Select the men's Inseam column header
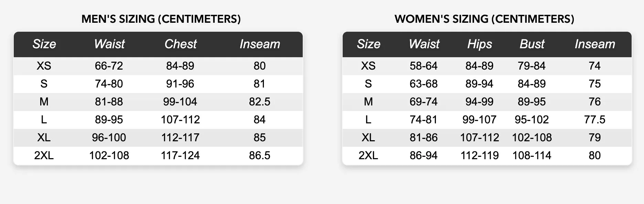 pyautogui.click(x=260, y=44)
